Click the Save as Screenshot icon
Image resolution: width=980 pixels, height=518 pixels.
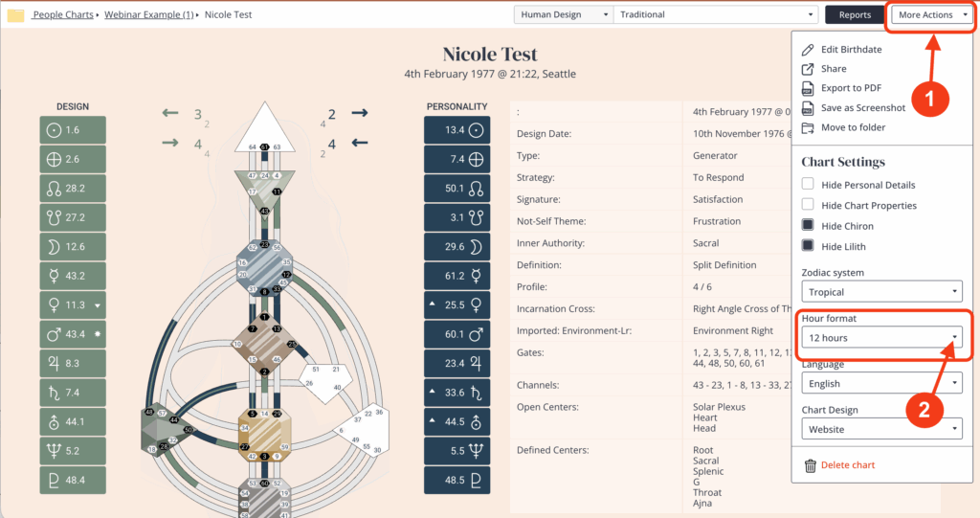coord(809,108)
